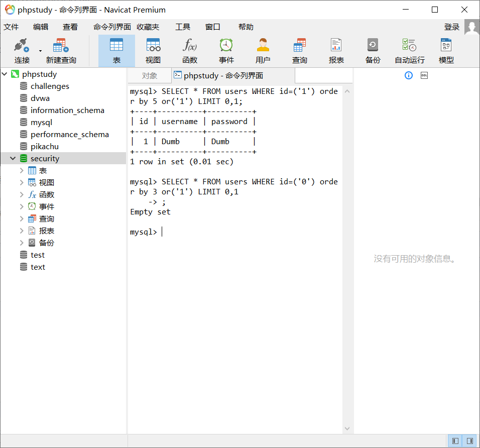Switch to the 对象 tab
The image size is (480, 448).
pos(150,76)
